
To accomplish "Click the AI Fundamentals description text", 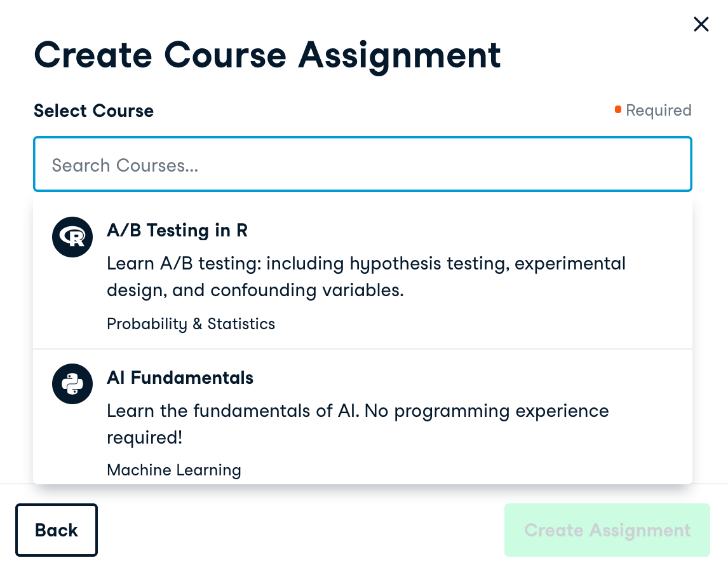I will 357,424.
